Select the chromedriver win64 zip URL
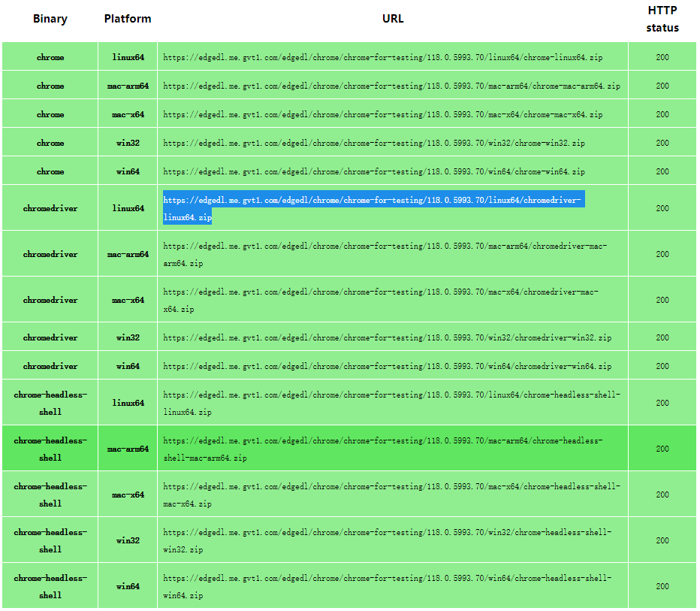 pyautogui.click(x=387, y=366)
